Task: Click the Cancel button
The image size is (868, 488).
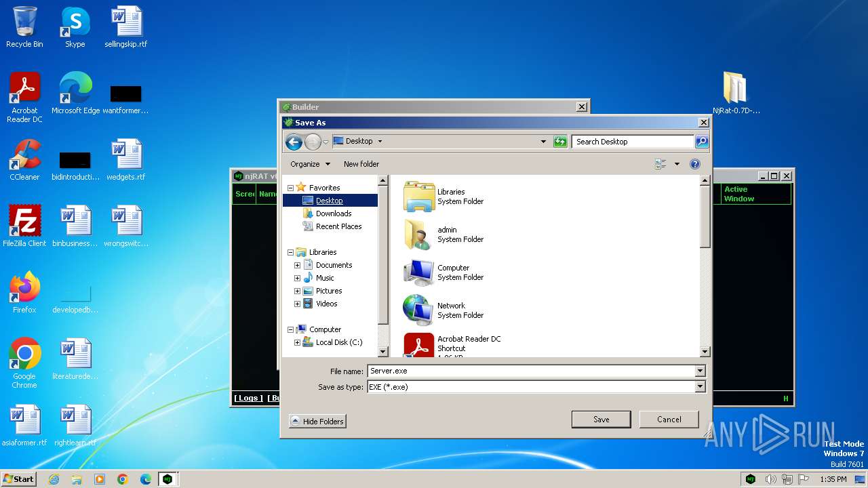Action: [669, 420]
